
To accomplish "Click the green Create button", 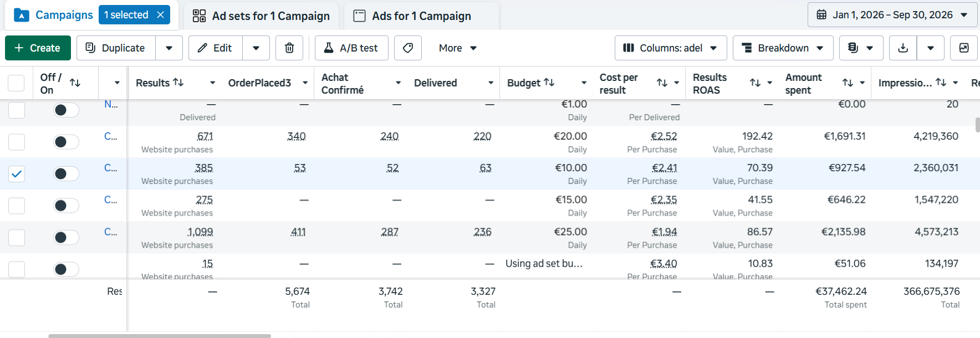I will (38, 48).
